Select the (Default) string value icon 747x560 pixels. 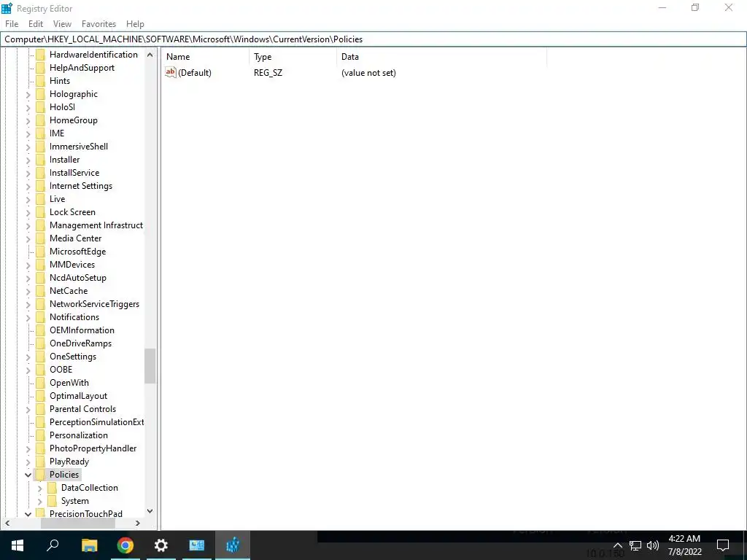[x=171, y=72]
